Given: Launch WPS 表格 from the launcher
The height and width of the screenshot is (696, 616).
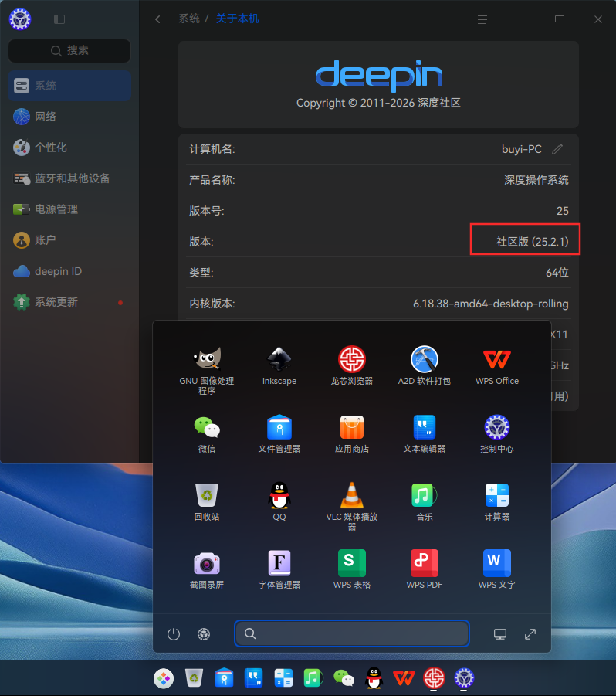Looking at the screenshot, I should click(x=352, y=570).
